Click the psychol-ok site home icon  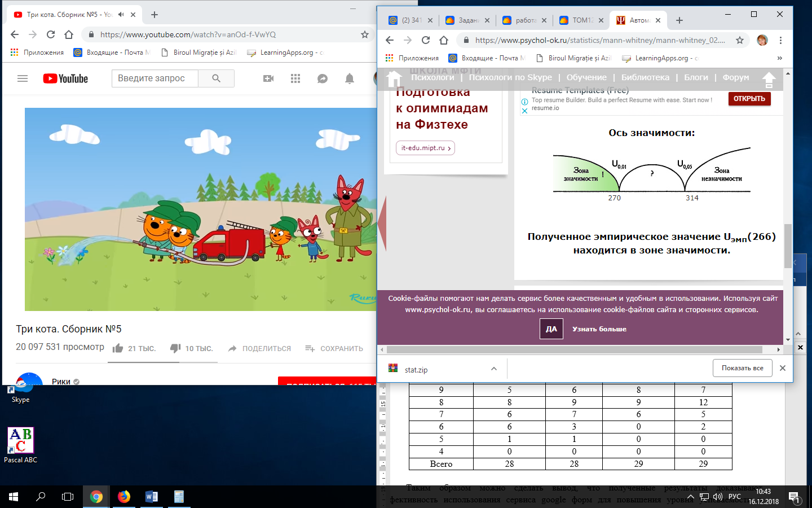click(394, 78)
